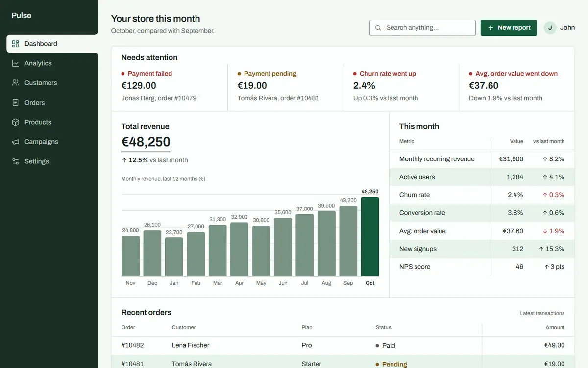This screenshot has height=368, width=588.
Task: Click the Paid status of order #10482
Action: (x=385, y=345)
